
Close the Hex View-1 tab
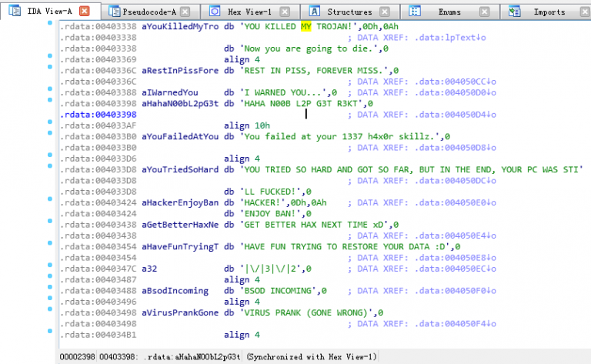284,12
